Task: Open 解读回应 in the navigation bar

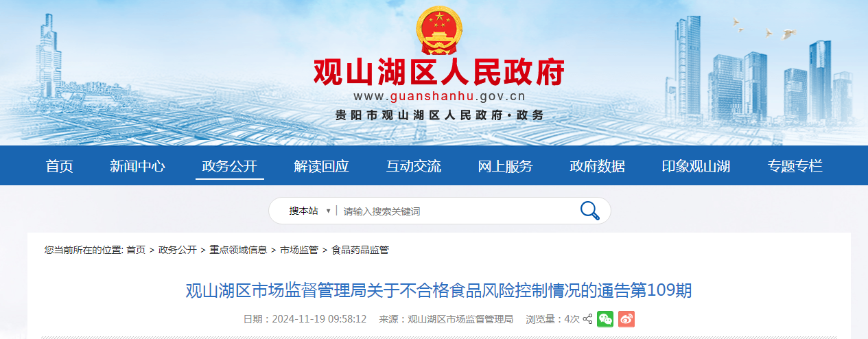Action: [x=322, y=166]
